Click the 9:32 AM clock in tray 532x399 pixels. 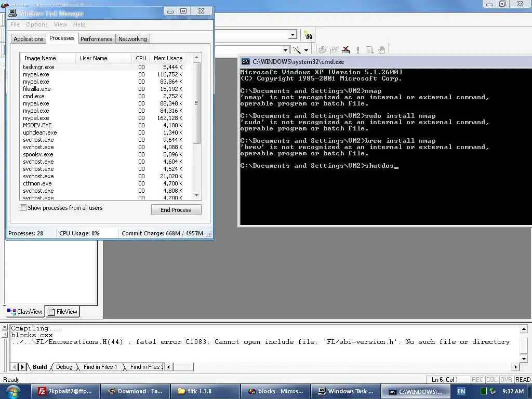pyautogui.click(x=513, y=391)
